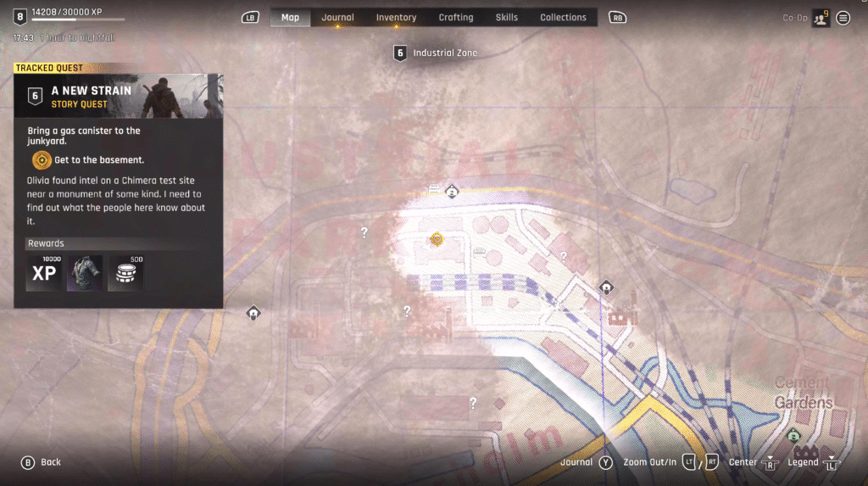The image size is (868, 486).
Task: Select the A New Strain quest banner
Action: [x=119, y=96]
